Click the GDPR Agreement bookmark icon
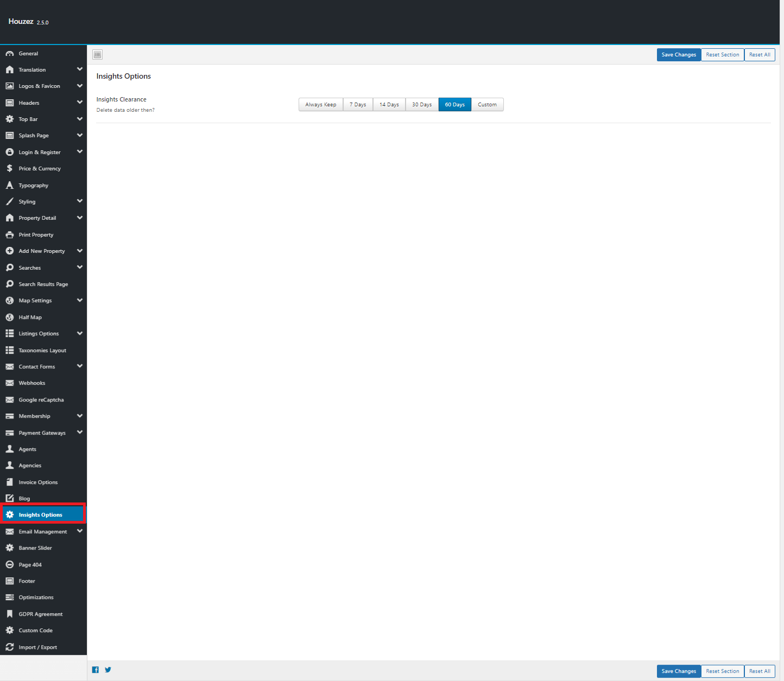The width and height of the screenshot is (784, 681). coord(10,614)
